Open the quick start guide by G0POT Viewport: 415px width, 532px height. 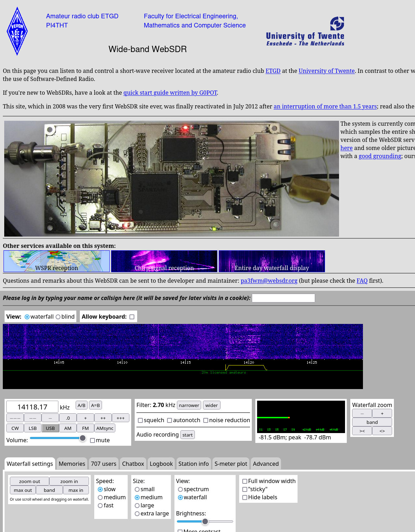[170, 93]
